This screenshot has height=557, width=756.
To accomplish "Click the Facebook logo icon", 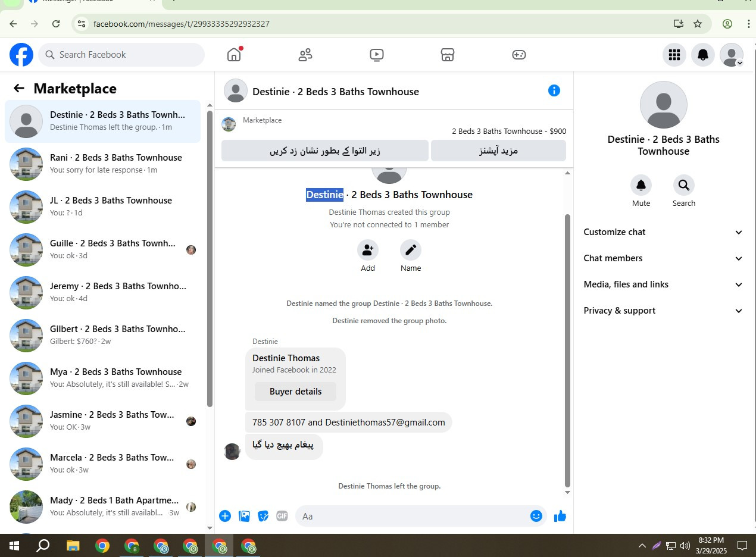I will point(21,55).
